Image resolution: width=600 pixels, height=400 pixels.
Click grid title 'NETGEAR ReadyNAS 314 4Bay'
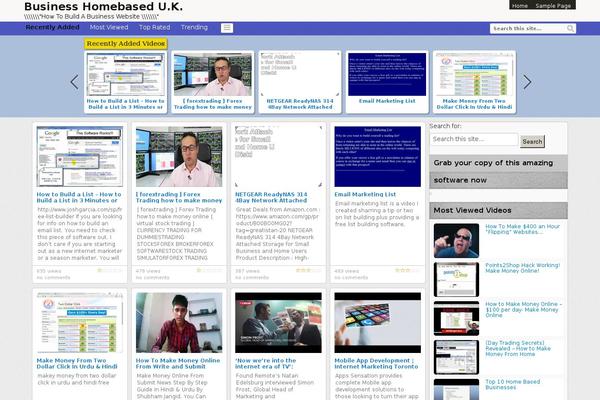pyautogui.click(x=271, y=197)
